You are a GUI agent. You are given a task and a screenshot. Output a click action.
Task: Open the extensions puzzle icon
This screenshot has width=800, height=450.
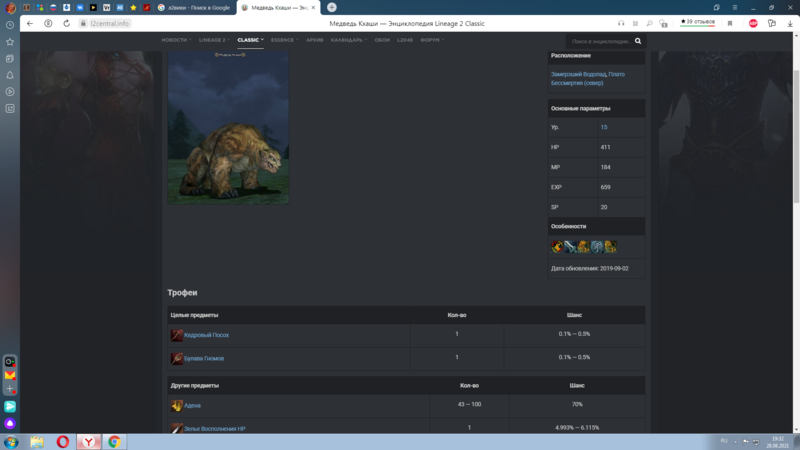pyautogui.click(x=771, y=23)
